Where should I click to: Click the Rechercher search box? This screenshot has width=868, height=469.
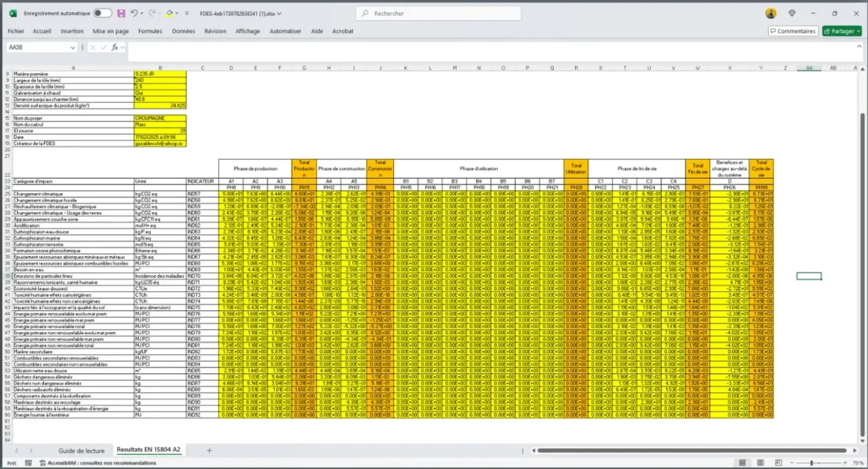pos(438,13)
